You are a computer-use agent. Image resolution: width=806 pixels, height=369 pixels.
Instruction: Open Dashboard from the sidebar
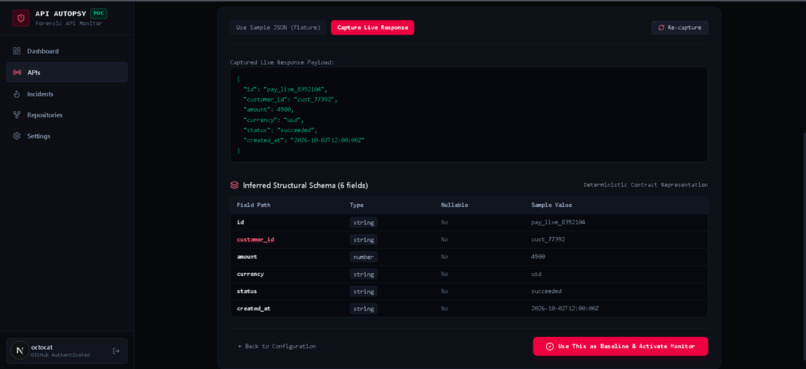click(x=67, y=51)
